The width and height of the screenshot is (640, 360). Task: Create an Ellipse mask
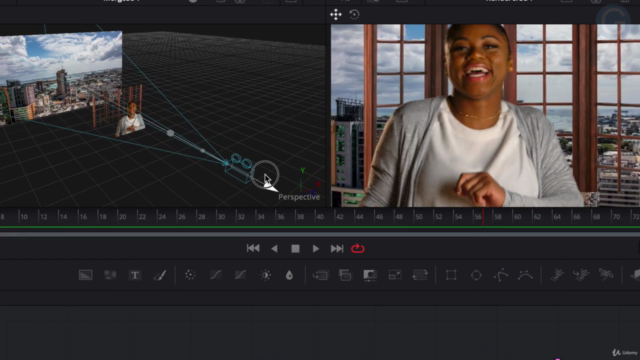tap(476, 275)
